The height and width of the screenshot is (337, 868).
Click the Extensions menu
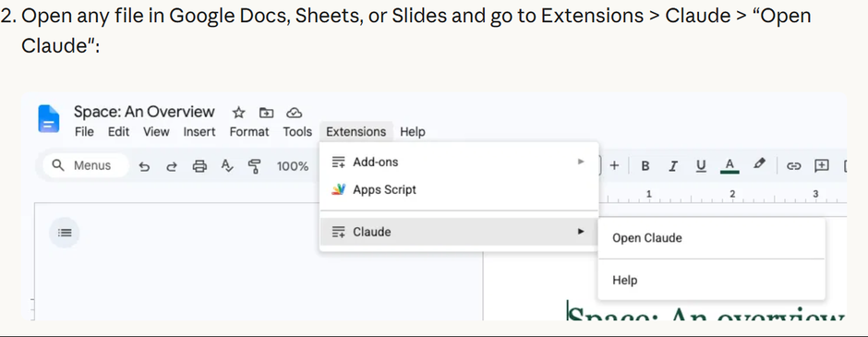(356, 132)
